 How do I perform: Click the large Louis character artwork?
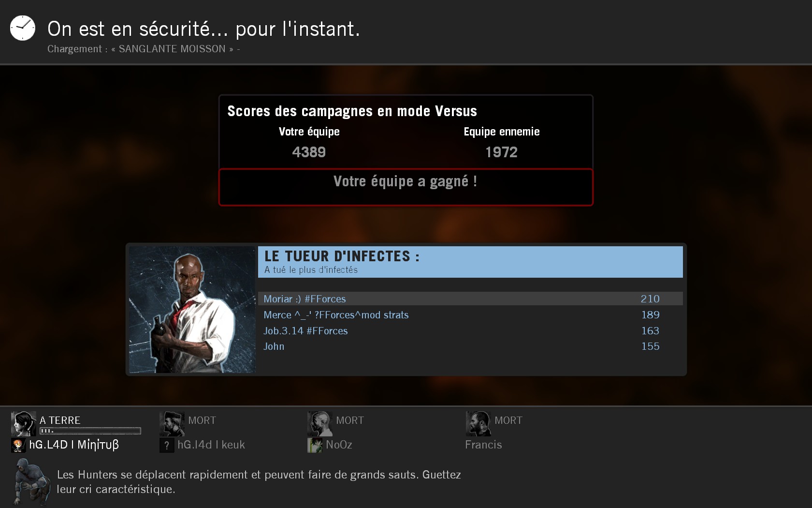pyautogui.click(x=192, y=310)
